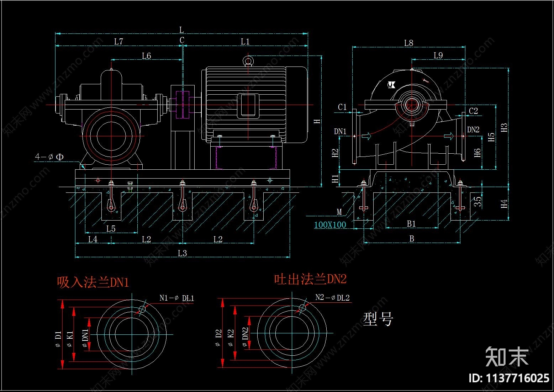
Task: Select the L9 dimension label
Action: pyautogui.click(x=438, y=55)
